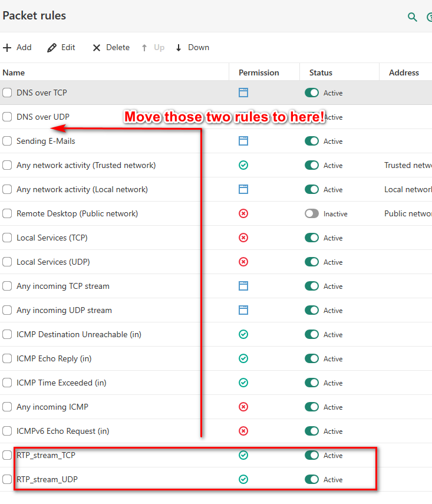
Task: Click allow icon for Trusted network rule
Action: 243,165
